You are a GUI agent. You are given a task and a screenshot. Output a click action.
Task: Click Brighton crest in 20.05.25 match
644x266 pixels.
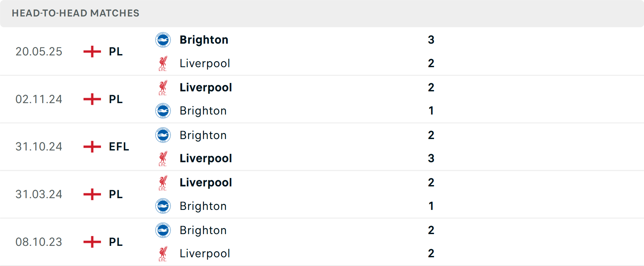click(x=163, y=40)
